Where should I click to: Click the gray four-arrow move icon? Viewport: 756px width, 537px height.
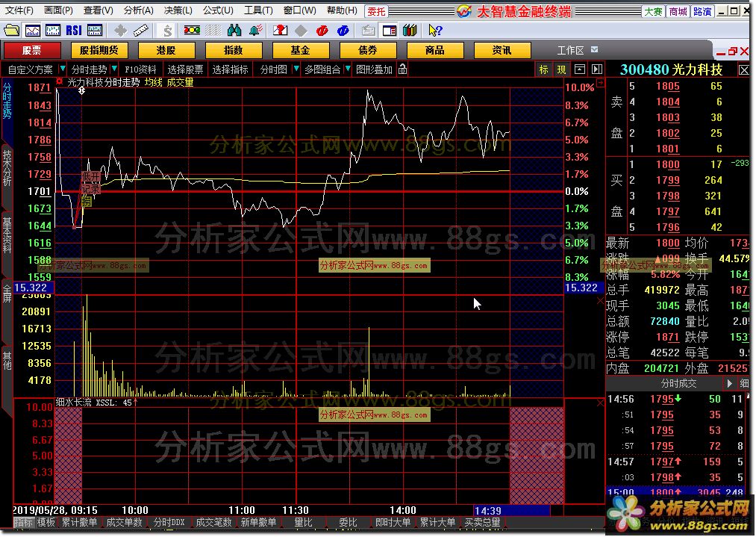point(121,31)
